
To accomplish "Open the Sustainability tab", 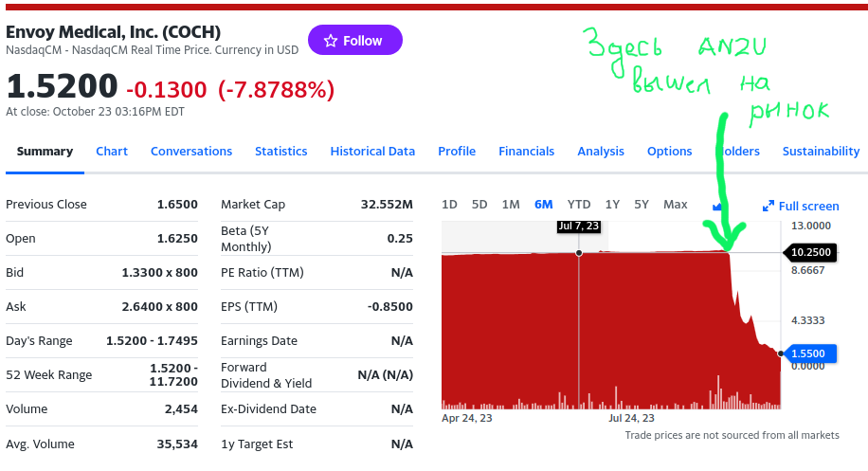I will click(x=821, y=151).
